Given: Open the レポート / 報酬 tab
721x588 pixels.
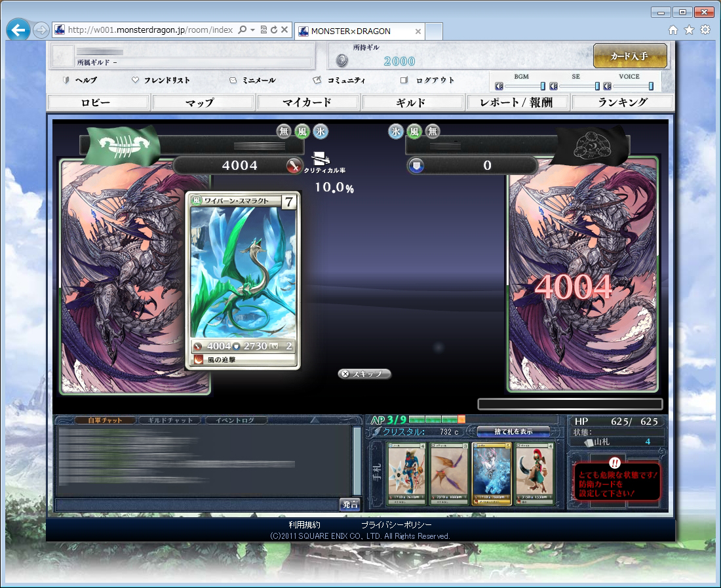Looking at the screenshot, I should (517, 102).
